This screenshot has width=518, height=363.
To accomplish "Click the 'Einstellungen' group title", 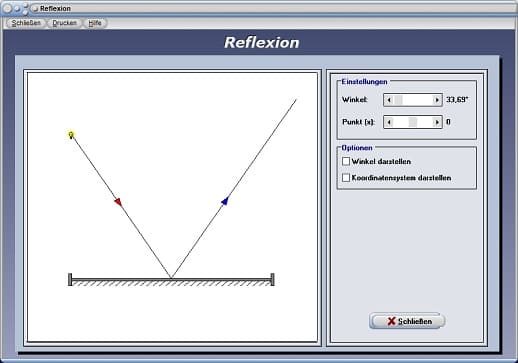I will tap(364, 82).
